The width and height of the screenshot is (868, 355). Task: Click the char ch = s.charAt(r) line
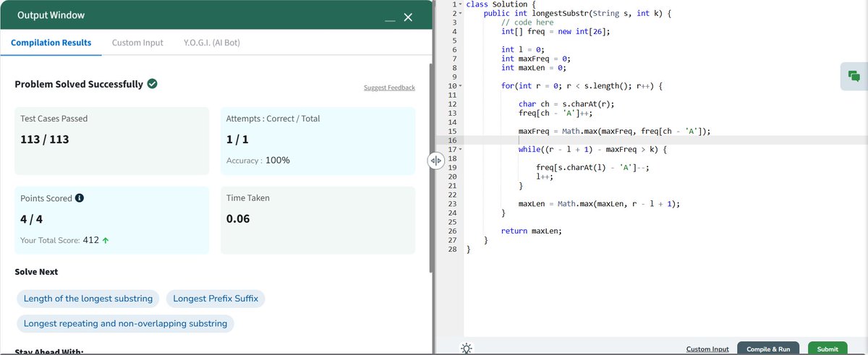click(566, 104)
